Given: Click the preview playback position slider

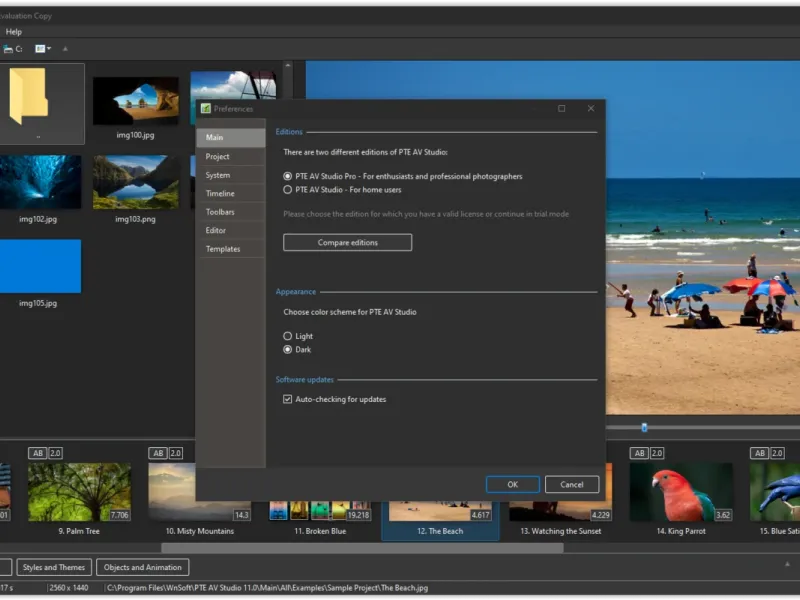Looking at the screenshot, I should 644,428.
